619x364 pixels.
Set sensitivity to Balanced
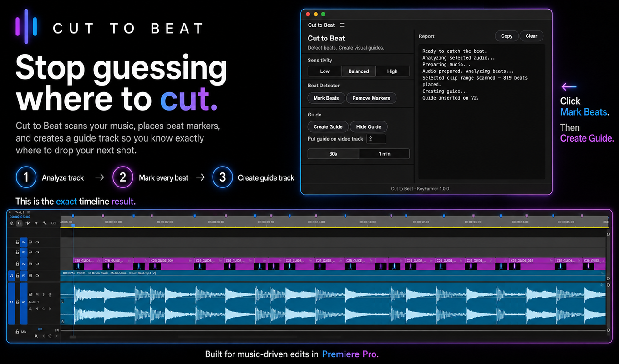click(x=359, y=71)
